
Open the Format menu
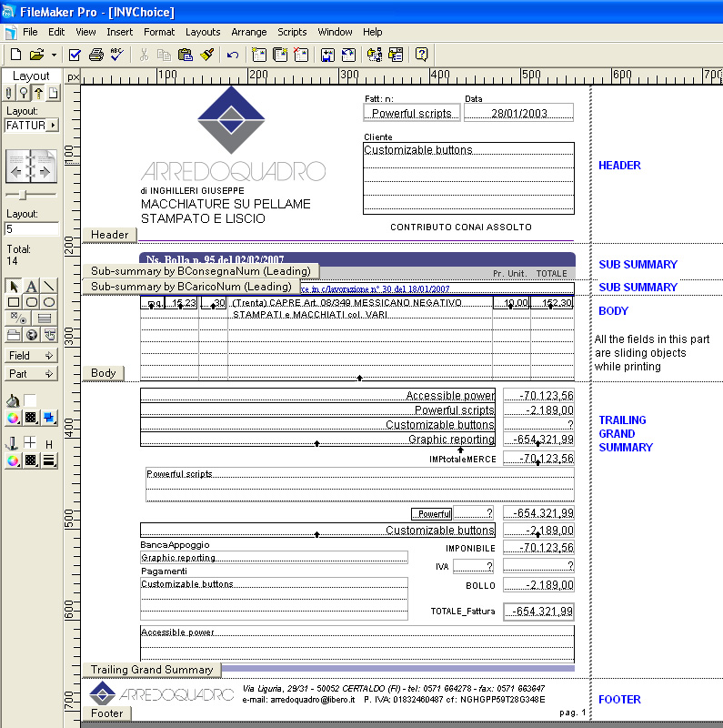click(x=159, y=32)
